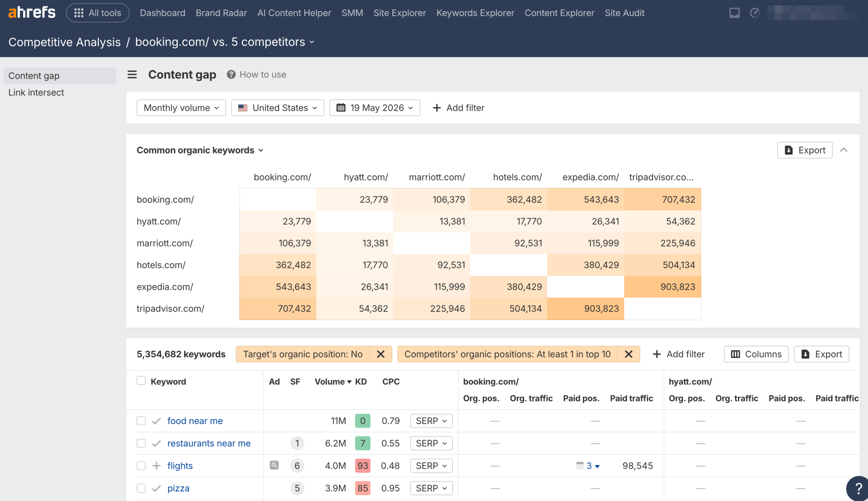868x501 pixels.
Task: Open the Columns settings button
Action: click(x=756, y=354)
